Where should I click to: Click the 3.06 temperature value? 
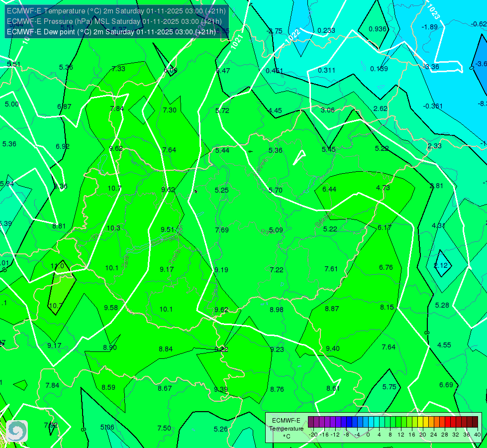click(328, 110)
